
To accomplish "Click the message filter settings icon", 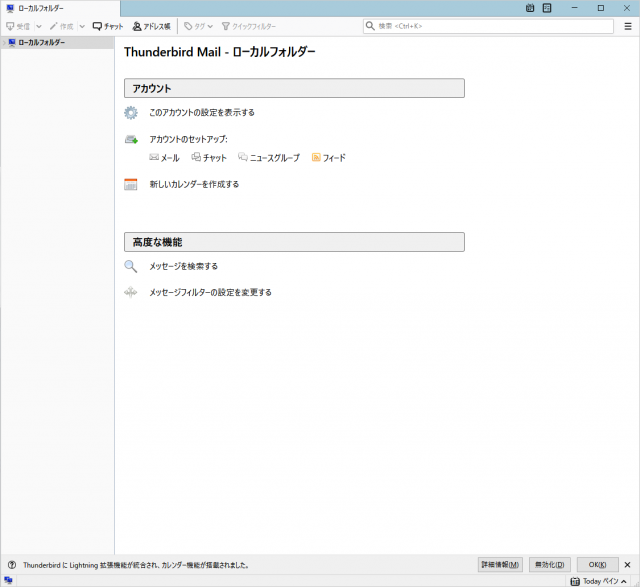I will [x=131, y=292].
